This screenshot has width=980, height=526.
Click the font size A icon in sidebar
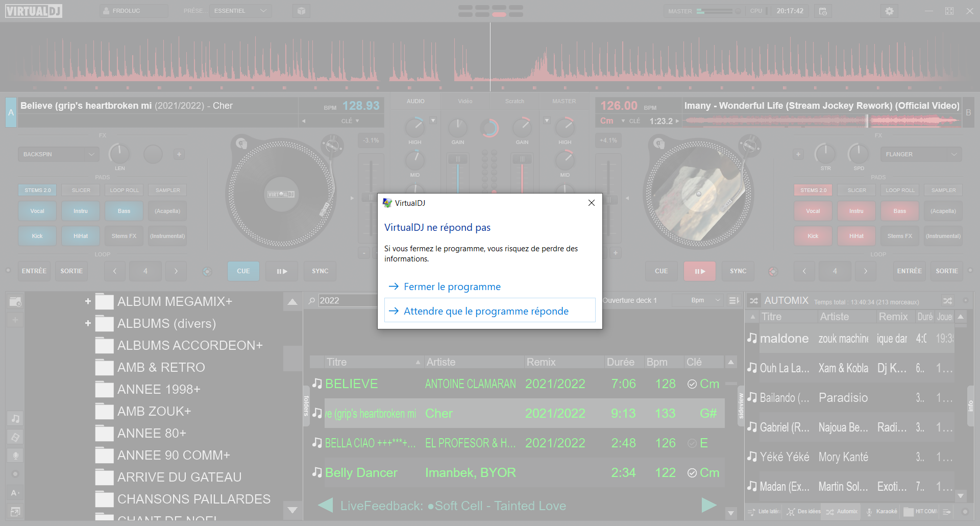coord(15,493)
